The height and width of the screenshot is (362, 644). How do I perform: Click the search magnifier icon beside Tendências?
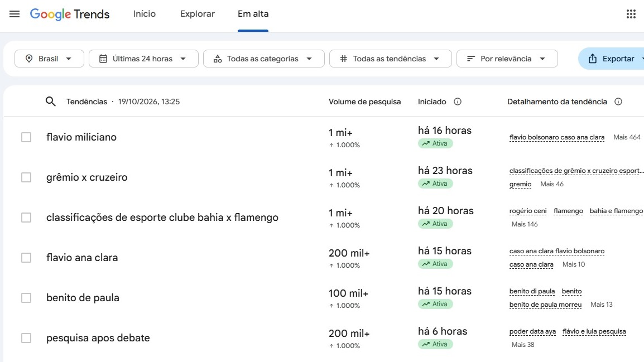(51, 102)
